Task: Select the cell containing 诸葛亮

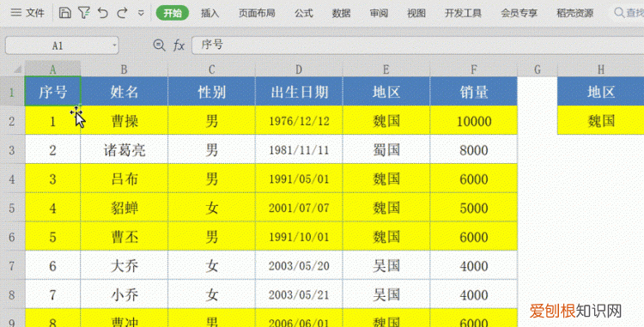Action: pos(124,149)
